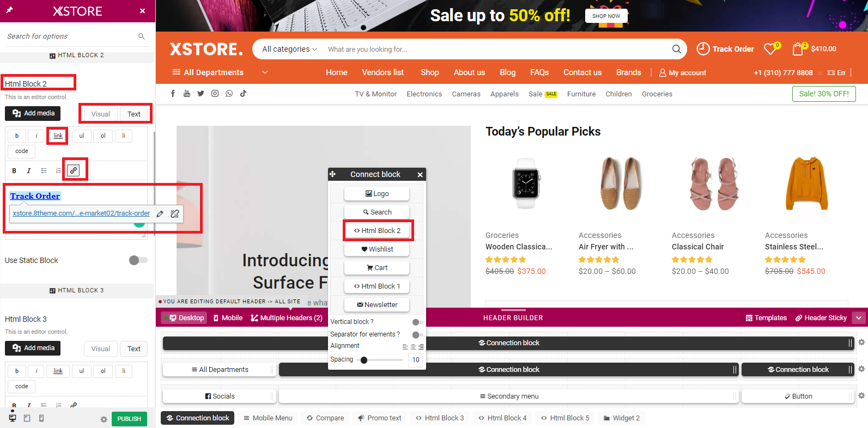
Task: Click Add media button for Html Block 2
Action: [x=33, y=113]
